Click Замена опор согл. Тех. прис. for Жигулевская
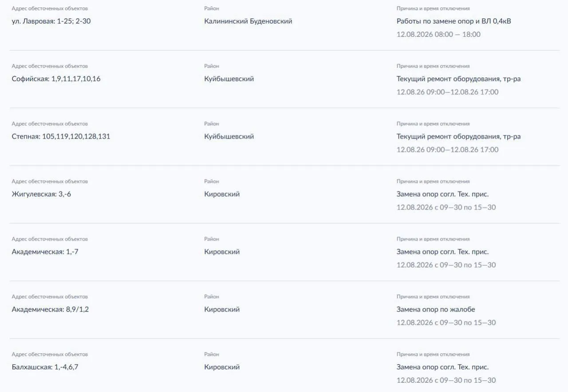Image resolution: width=568 pixels, height=392 pixels. pyautogui.click(x=442, y=194)
